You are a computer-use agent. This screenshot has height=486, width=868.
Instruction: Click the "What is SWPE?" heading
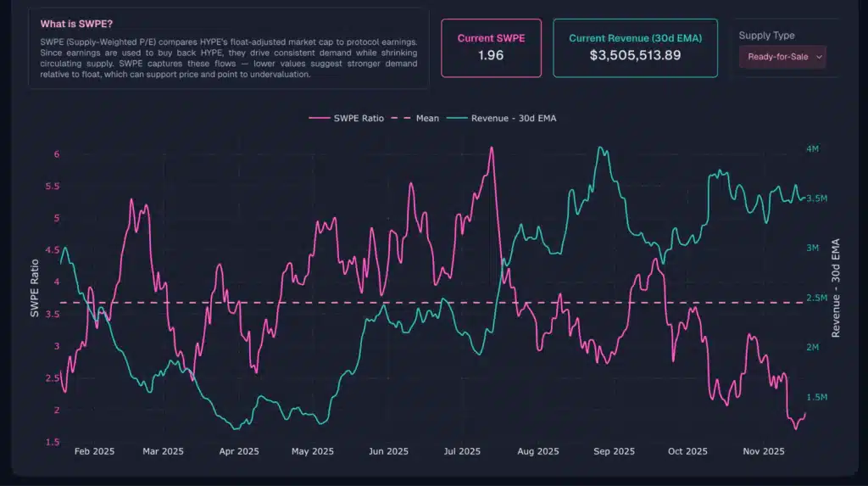tap(77, 25)
